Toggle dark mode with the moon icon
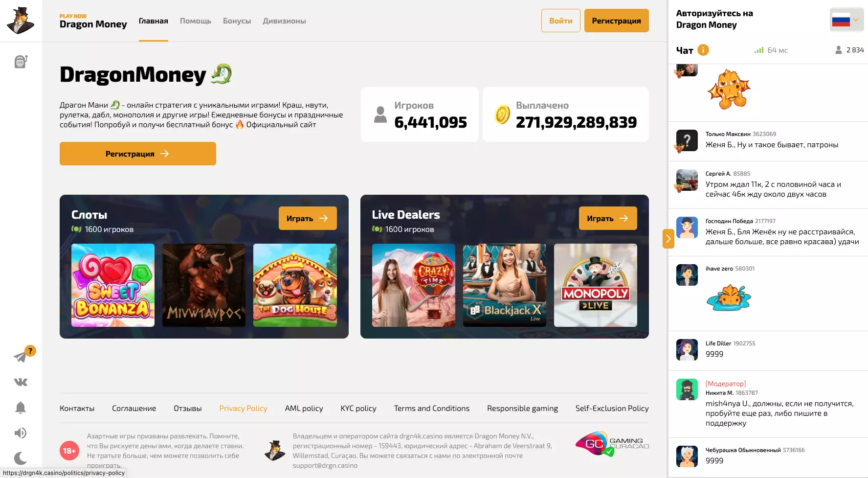 pos(21,458)
